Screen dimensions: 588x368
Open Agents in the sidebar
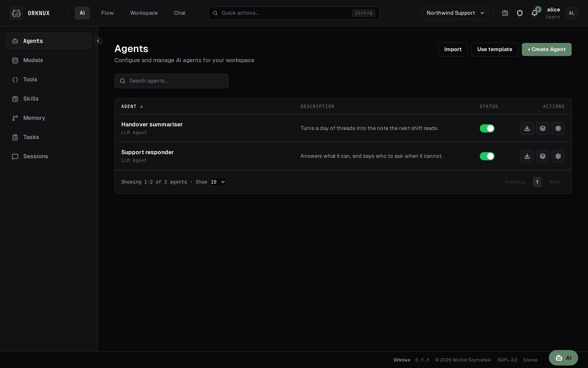49,41
